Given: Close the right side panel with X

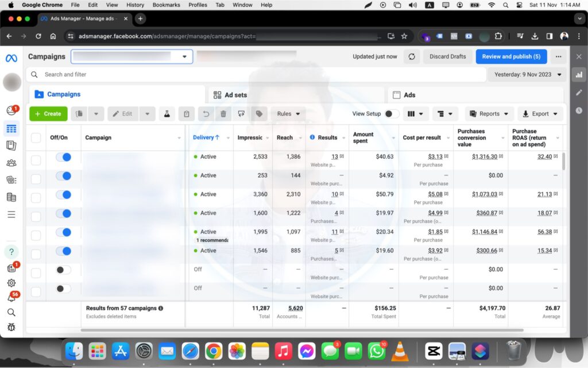Looking at the screenshot, I should tap(579, 57).
